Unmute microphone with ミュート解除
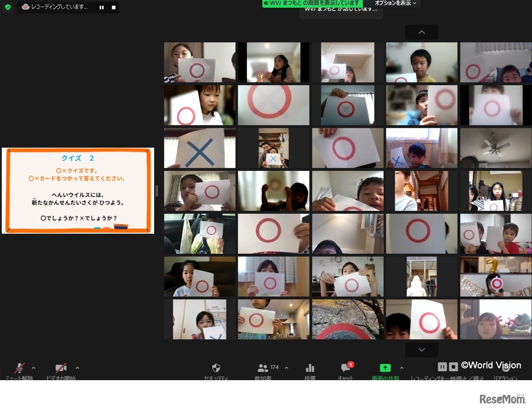The width and height of the screenshot is (532, 410). pos(19,371)
